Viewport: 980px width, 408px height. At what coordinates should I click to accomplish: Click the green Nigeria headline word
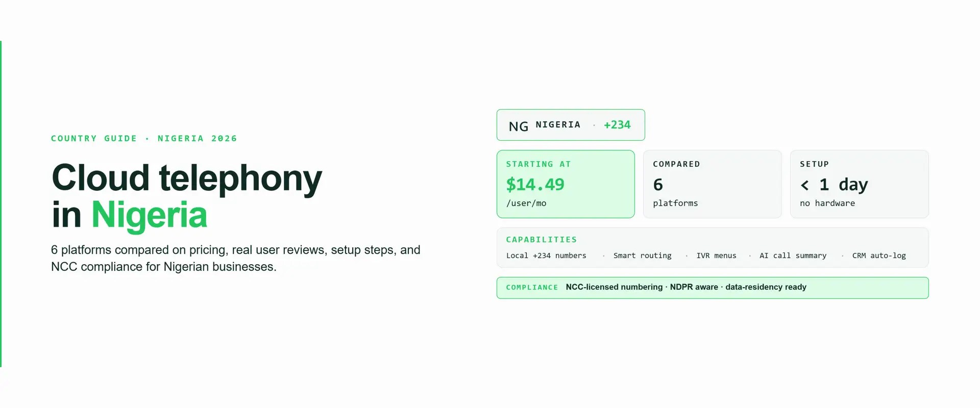pos(149,215)
